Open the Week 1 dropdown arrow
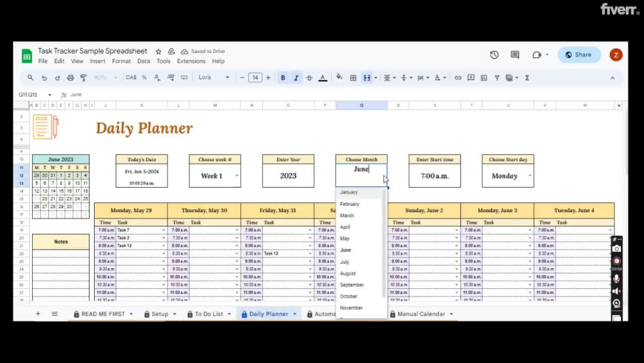The width and height of the screenshot is (644, 363). pyautogui.click(x=236, y=175)
